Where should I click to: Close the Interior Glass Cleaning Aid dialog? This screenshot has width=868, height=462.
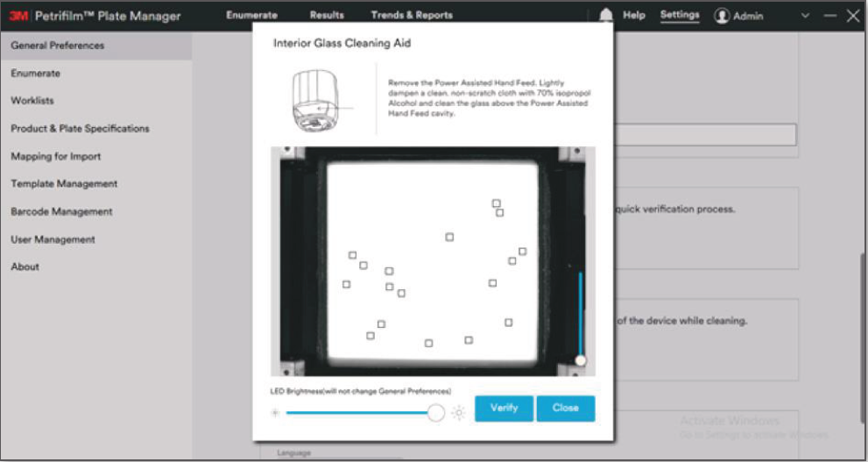tap(566, 409)
